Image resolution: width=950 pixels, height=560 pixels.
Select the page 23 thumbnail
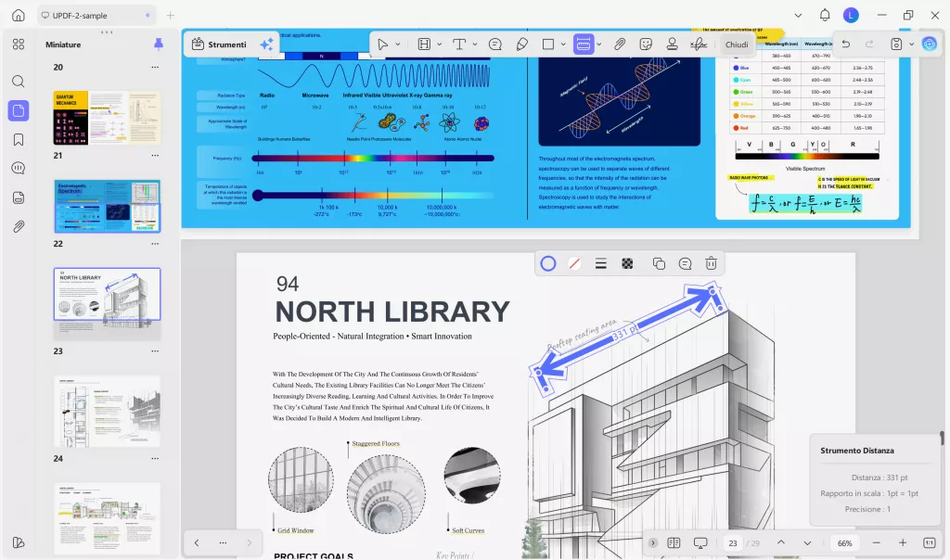[108, 412]
